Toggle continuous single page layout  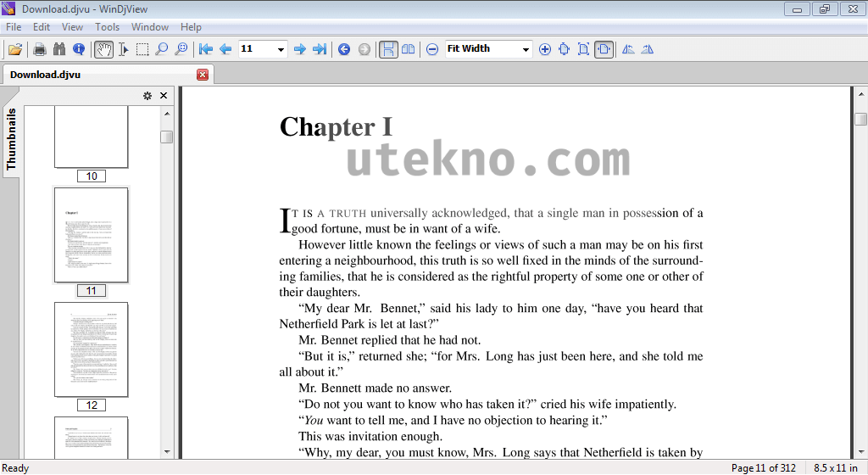pos(388,49)
